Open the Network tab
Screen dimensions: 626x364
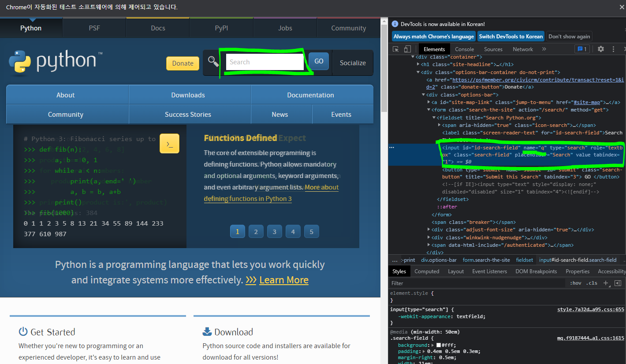523,49
